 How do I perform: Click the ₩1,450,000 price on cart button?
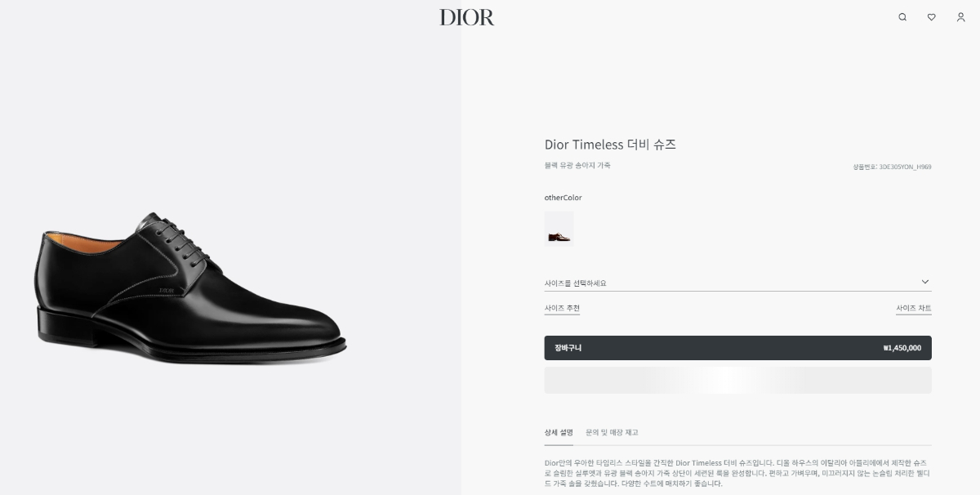click(x=902, y=348)
